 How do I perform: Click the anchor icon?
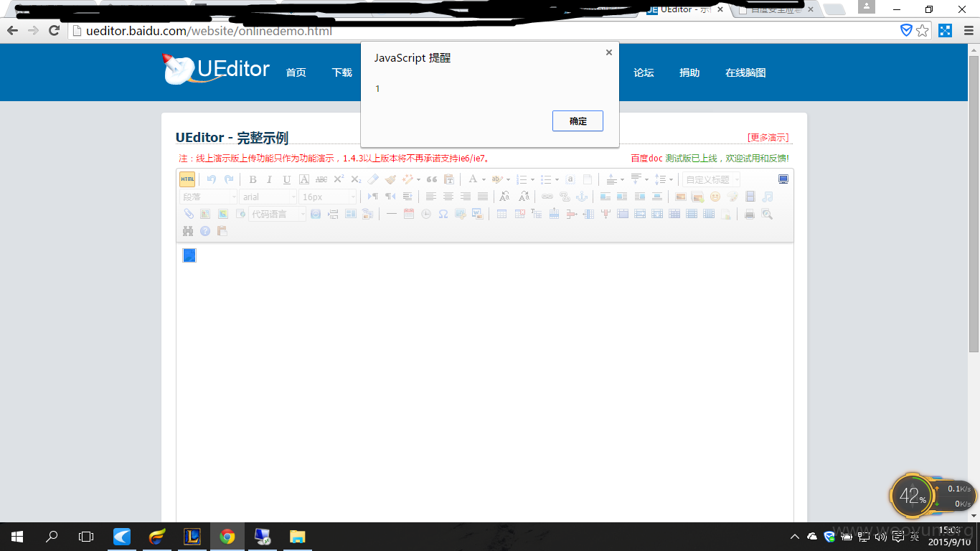(582, 197)
